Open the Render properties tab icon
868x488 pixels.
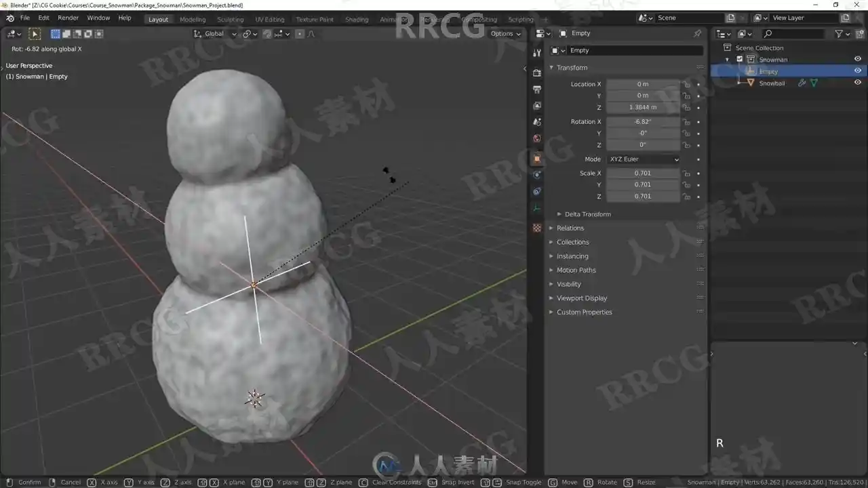537,73
